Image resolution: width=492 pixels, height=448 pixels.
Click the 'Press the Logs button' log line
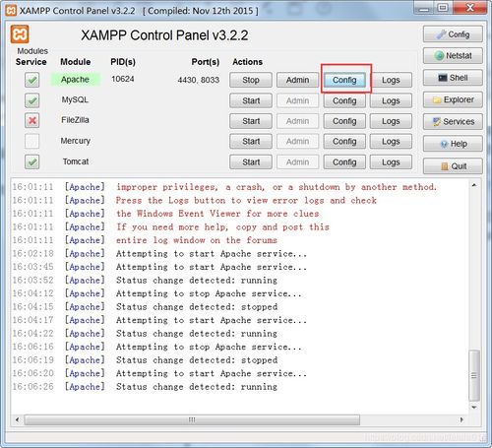(x=195, y=200)
